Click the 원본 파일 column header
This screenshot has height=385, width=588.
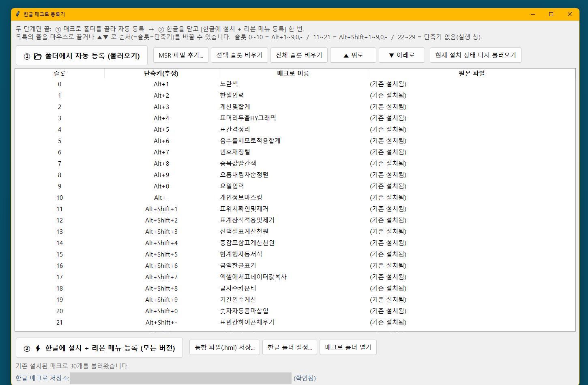coord(472,73)
